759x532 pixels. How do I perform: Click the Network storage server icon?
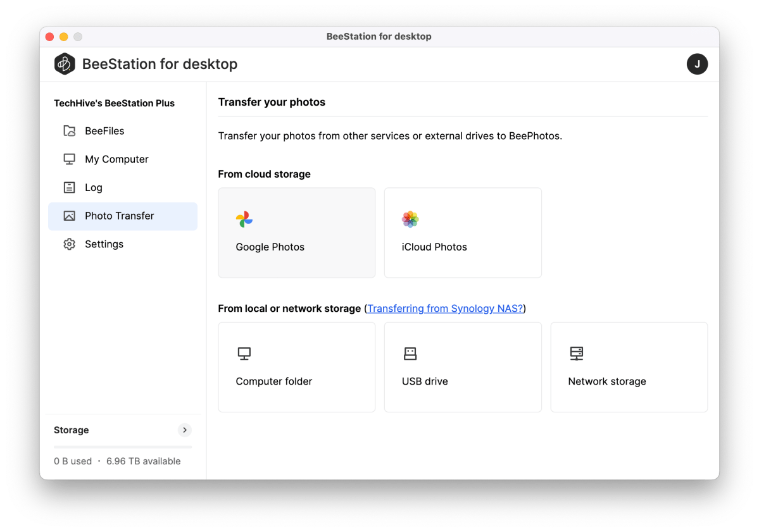click(577, 354)
